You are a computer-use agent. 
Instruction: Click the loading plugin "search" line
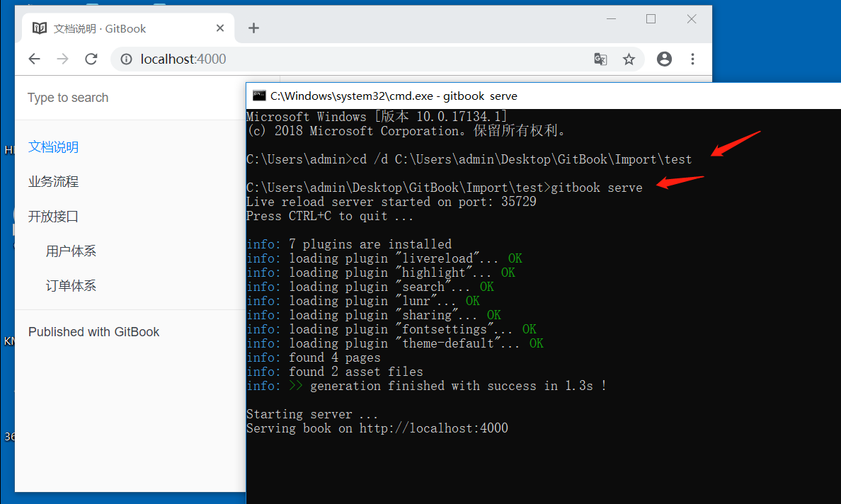coord(370,287)
